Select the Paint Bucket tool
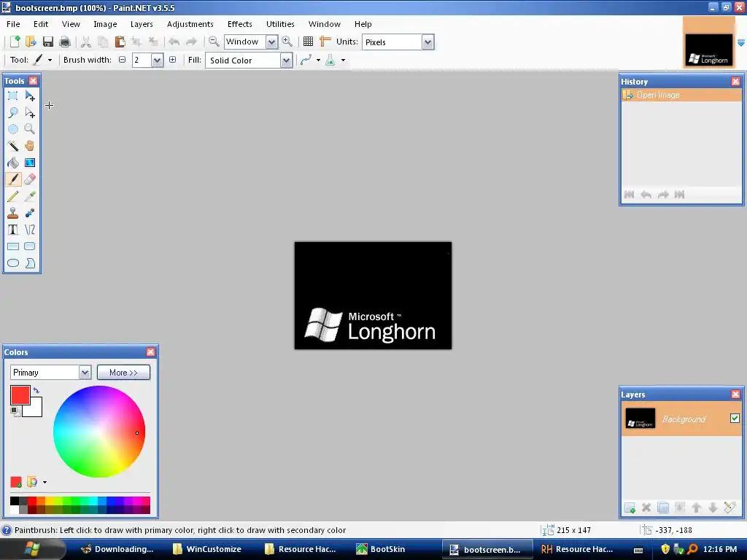Image resolution: width=747 pixels, height=560 pixels. (13, 163)
